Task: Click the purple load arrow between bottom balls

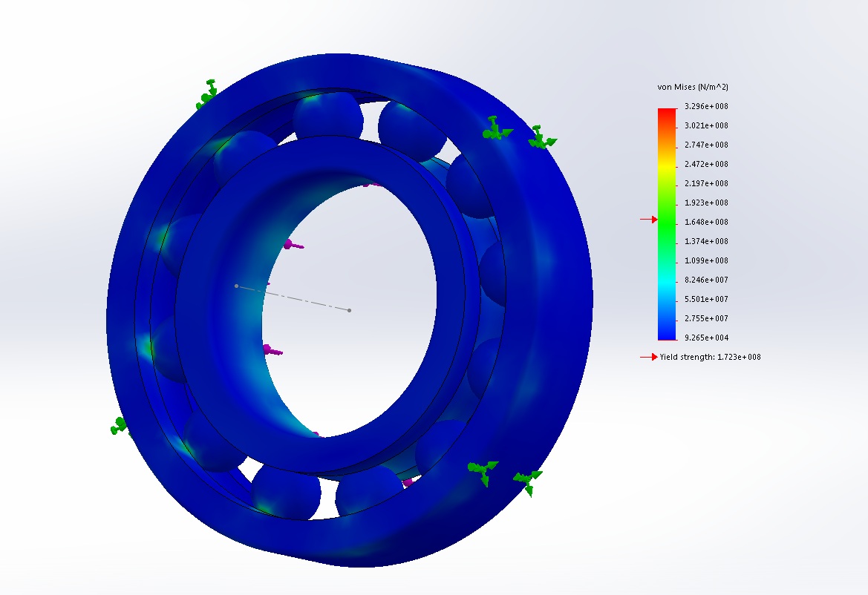Action: pyautogui.click(x=408, y=481)
